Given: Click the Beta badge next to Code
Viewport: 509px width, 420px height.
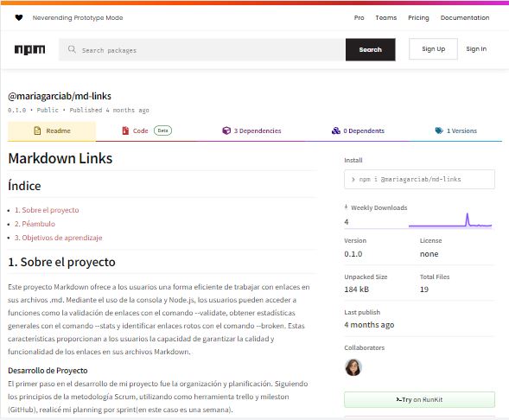Looking at the screenshot, I should tap(162, 130).
